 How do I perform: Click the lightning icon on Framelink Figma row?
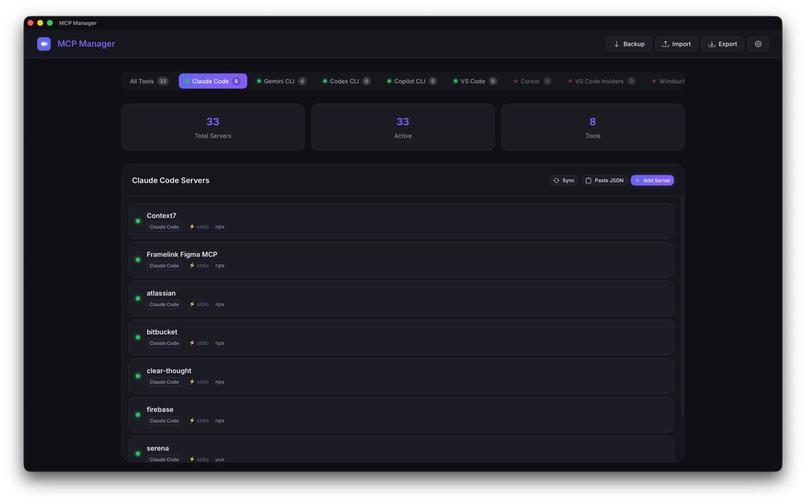[x=192, y=266]
